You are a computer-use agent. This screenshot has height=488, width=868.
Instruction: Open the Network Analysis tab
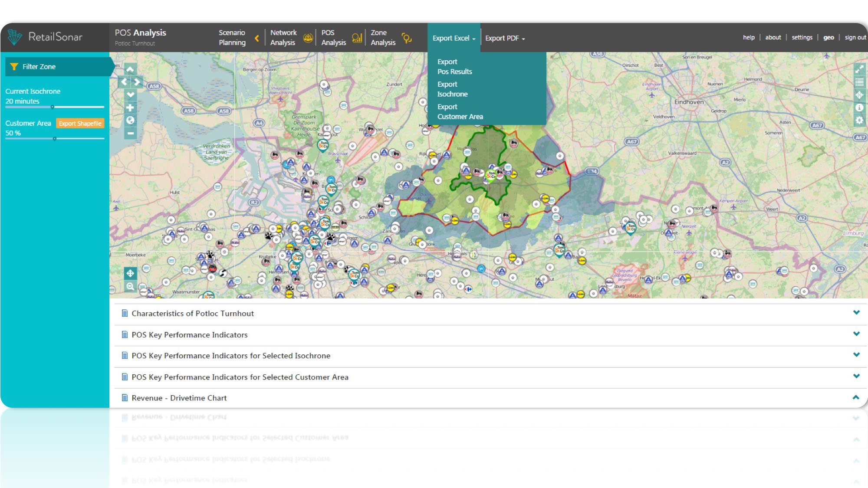coord(283,38)
